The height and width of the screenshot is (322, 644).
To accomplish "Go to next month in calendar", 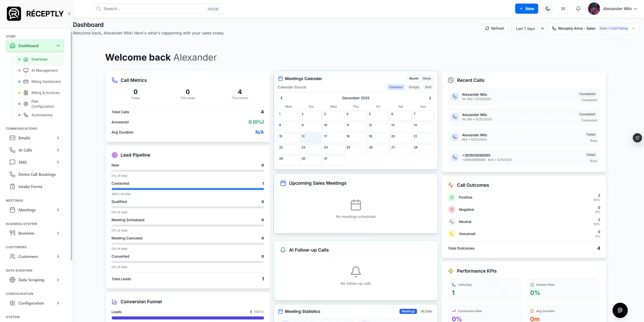I will pyautogui.click(x=430, y=98).
